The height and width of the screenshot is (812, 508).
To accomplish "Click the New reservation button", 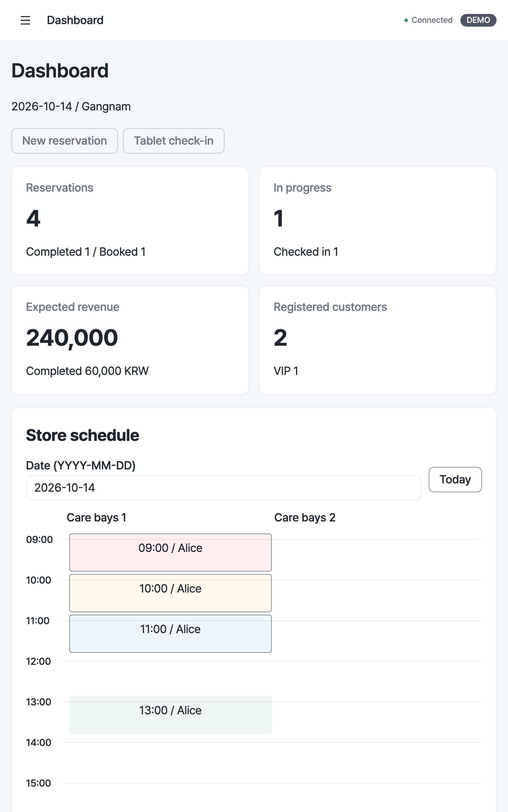I will (x=64, y=141).
